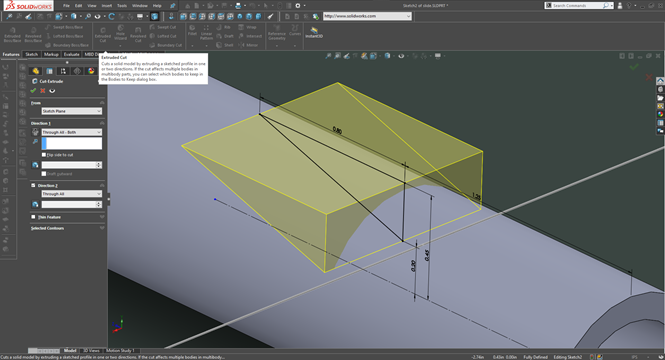This screenshot has height=360, width=665.
Task: Switch to the Sketch tab
Action: point(31,54)
